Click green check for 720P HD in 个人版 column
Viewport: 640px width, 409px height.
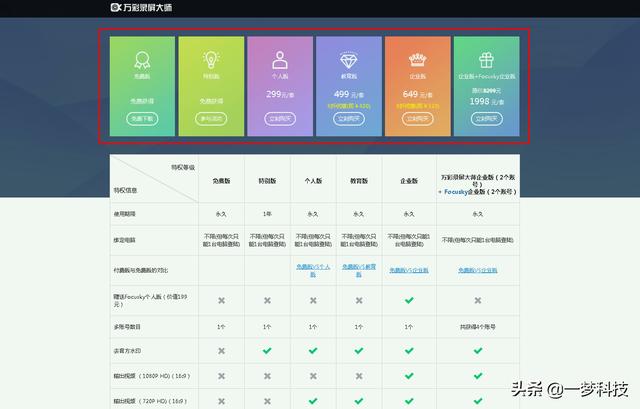313,401
